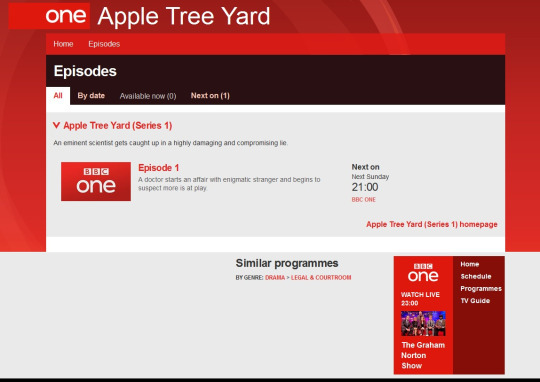The width and height of the screenshot is (540, 382).
Task: Open The Graham Norton Show title link
Action: point(423,355)
